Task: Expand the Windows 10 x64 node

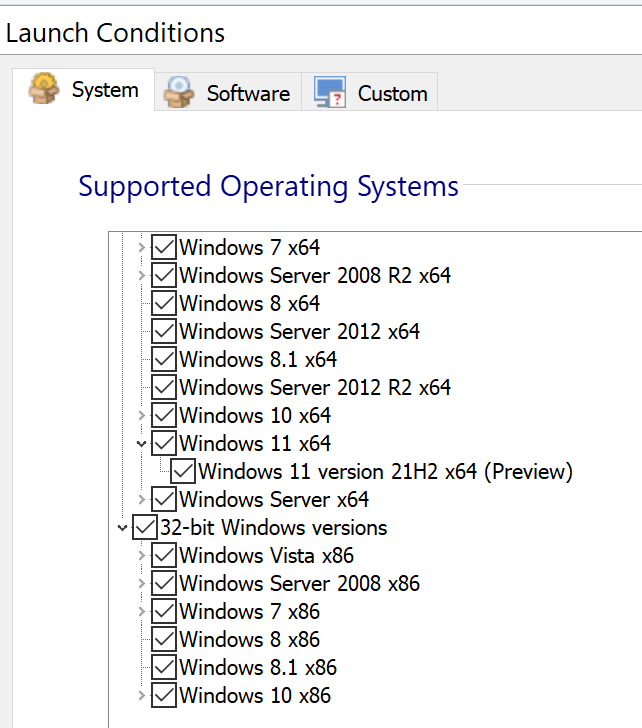Action: click(x=142, y=416)
